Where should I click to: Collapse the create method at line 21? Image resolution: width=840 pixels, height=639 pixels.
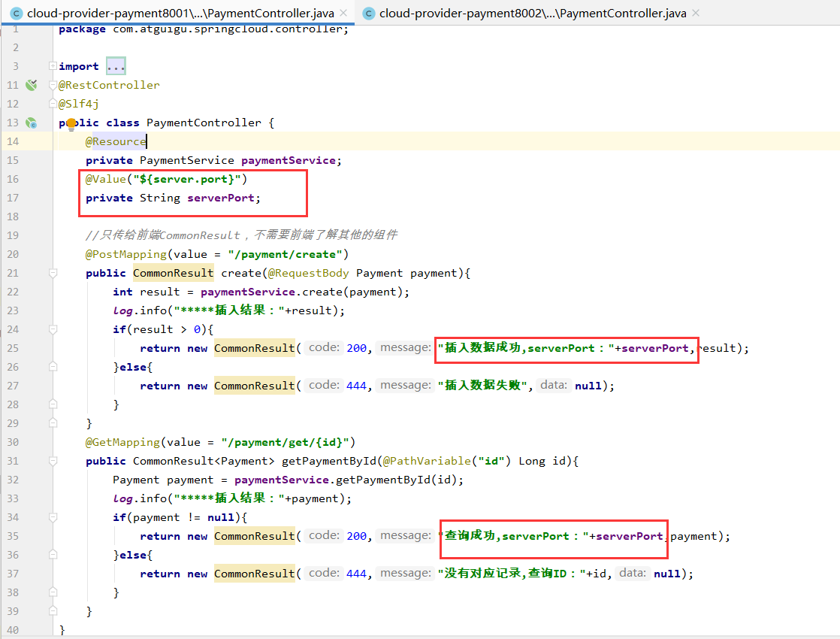tap(53, 273)
